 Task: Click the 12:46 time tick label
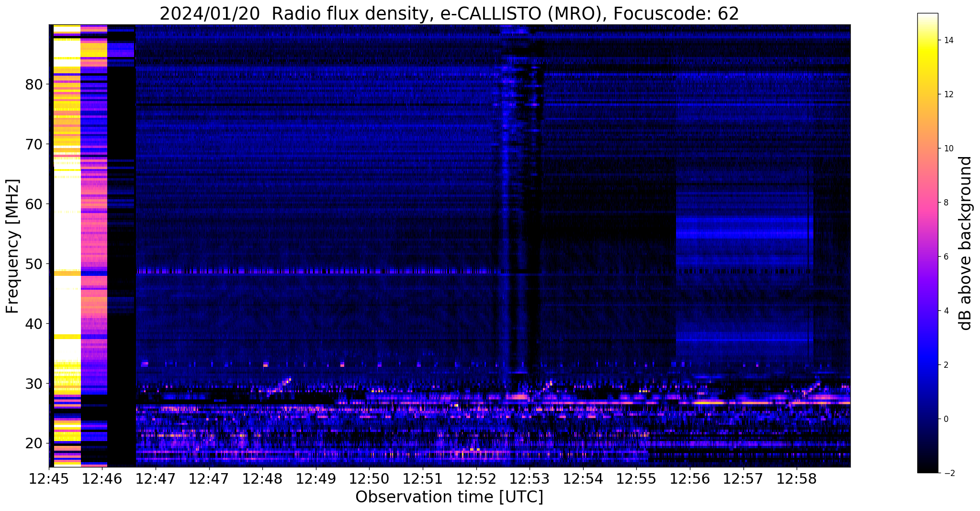point(102,479)
